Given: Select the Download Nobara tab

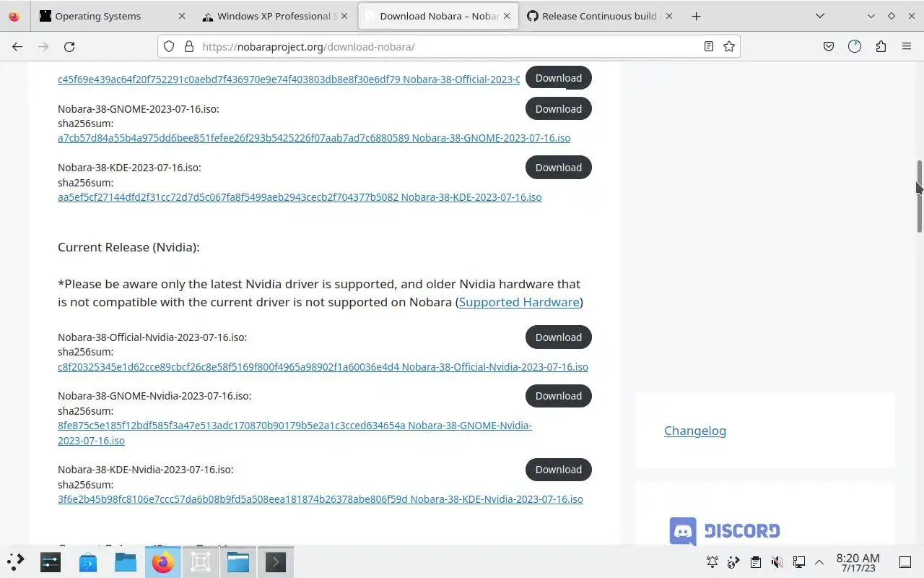Looking at the screenshot, I should tap(439, 16).
